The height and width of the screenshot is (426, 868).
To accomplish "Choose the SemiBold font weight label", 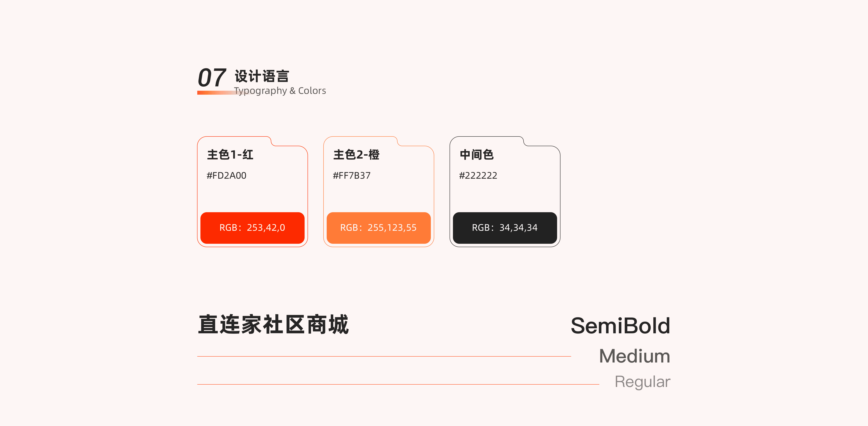I will (620, 326).
